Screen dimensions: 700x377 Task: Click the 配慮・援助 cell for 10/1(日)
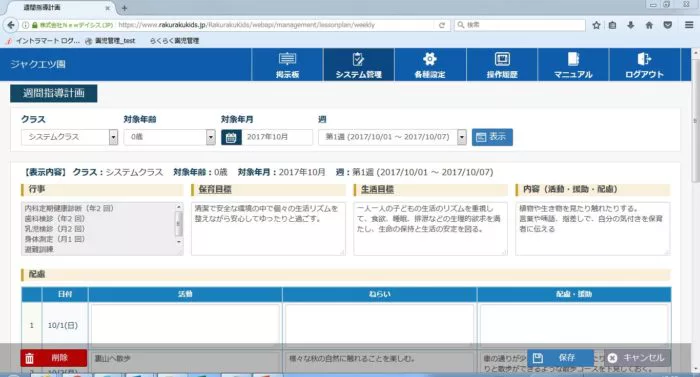click(574, 325)
